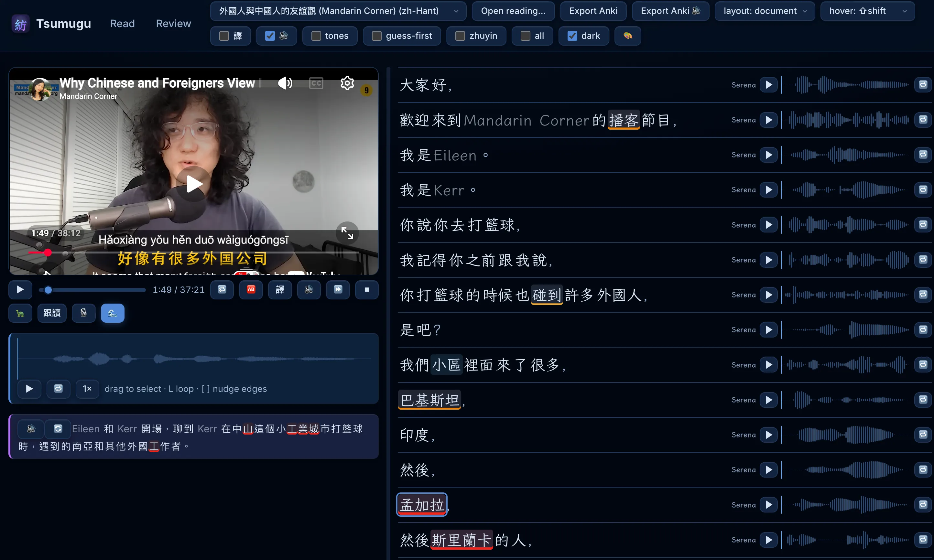The width and height of the screenshot is (934, 560).
Task: Play the line 大家好
Action: point(769,85)
